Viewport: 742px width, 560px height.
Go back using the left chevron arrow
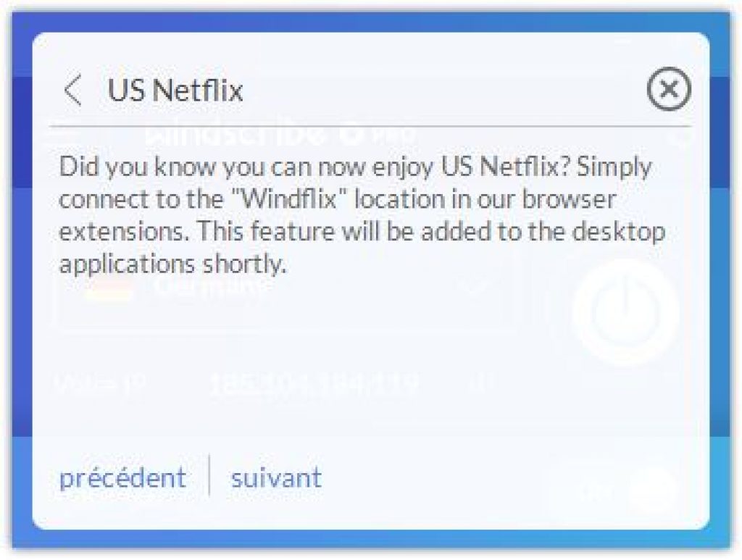click(x=73, y=89)
